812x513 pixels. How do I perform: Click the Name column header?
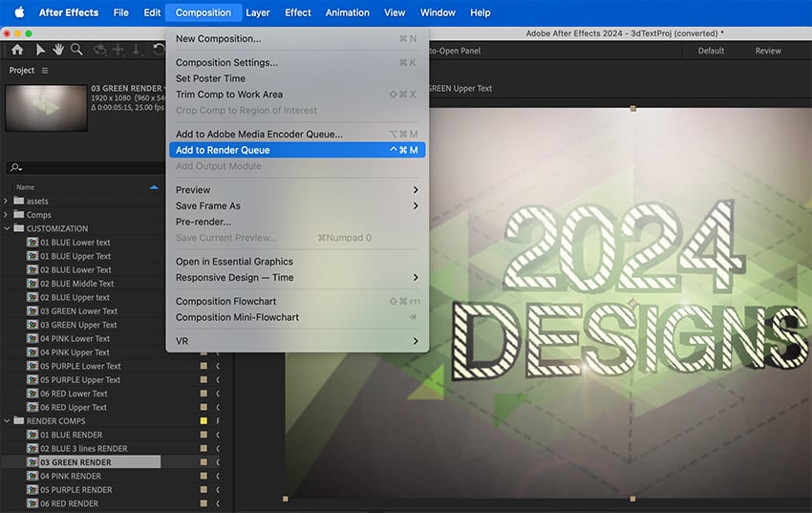pyautogui.click(x=26, y=187)
